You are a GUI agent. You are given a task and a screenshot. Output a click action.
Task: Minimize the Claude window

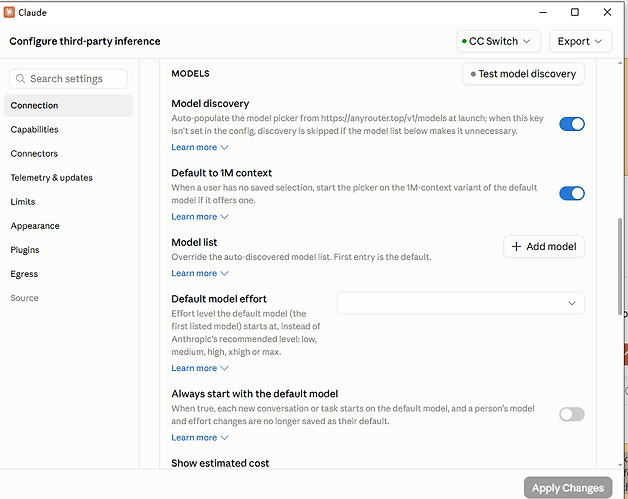click(543, 12)
